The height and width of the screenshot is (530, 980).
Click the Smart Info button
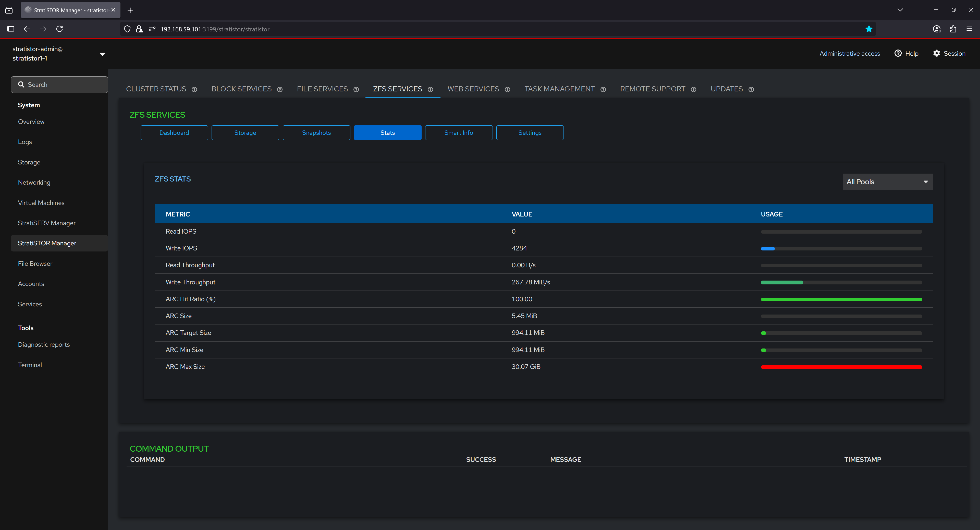[458, 133]
